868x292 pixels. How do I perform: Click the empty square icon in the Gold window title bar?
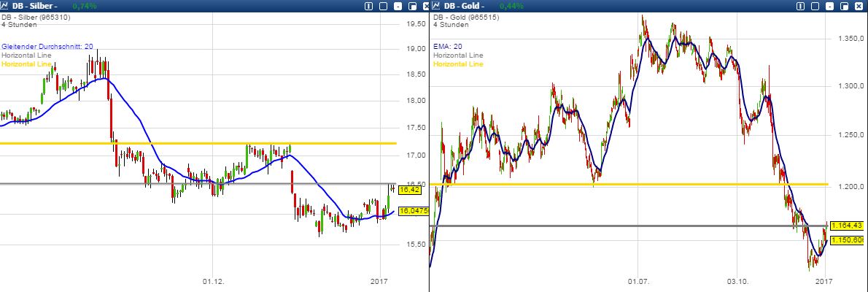(815, 6)
